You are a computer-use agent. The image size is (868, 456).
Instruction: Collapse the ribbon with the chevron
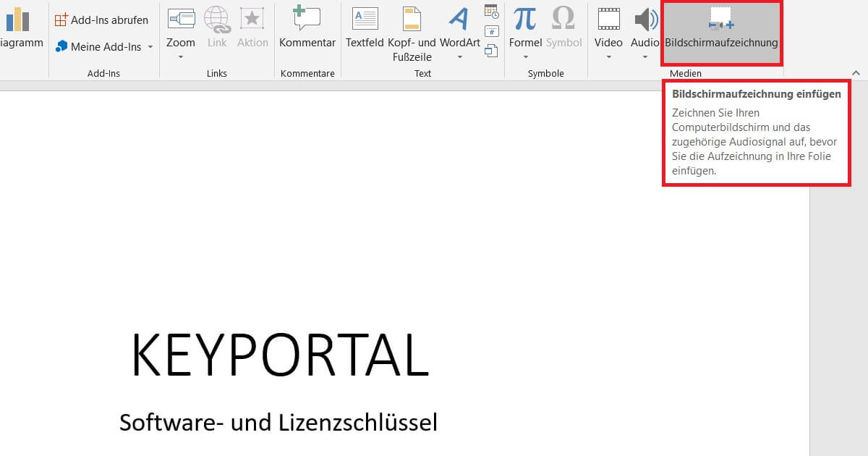pos(856,72)
